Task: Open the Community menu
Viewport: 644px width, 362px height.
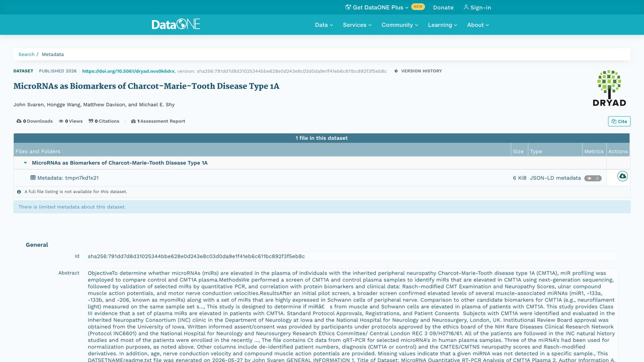Action: coord(400,25)
